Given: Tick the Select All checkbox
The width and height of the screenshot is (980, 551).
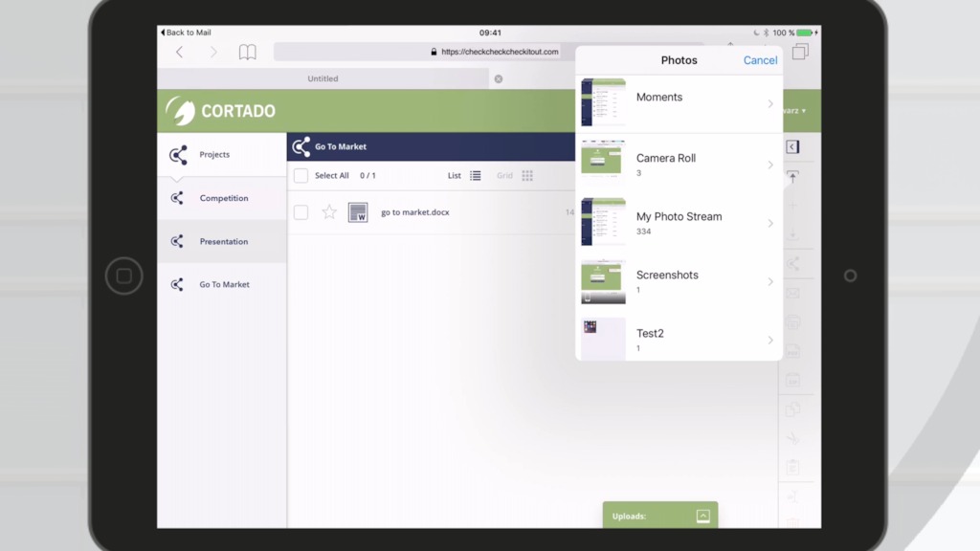Looking at the screenshot, I should [x=301, y=176].
